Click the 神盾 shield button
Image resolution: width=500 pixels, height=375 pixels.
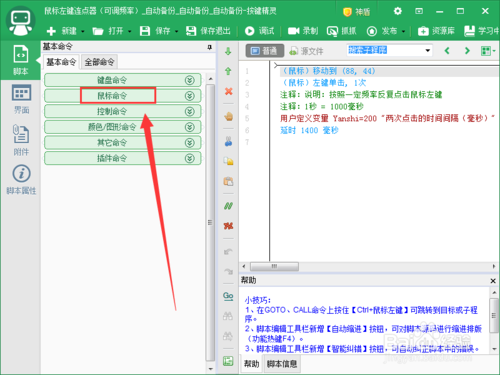point(356,12)
